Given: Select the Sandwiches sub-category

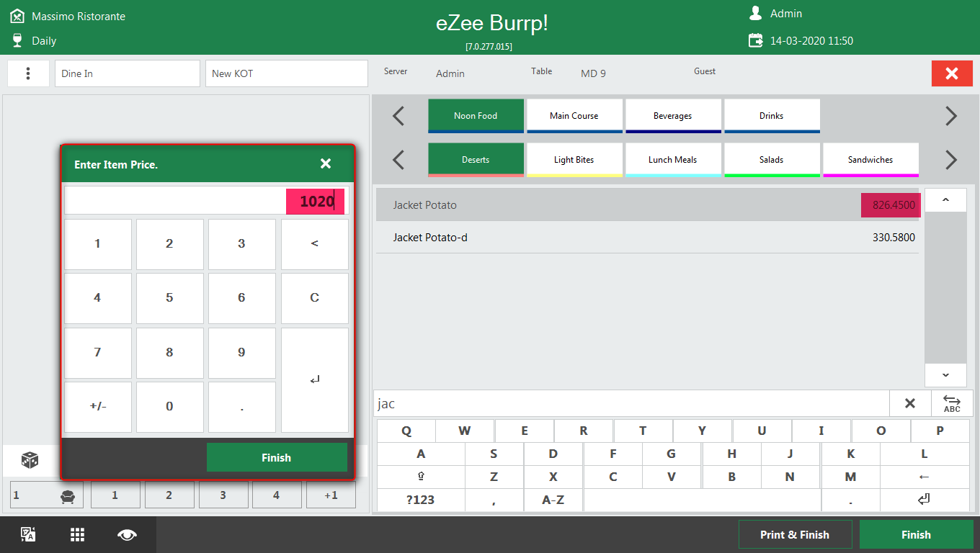Looking at the screenshot, I should click(x=870, y=160).
